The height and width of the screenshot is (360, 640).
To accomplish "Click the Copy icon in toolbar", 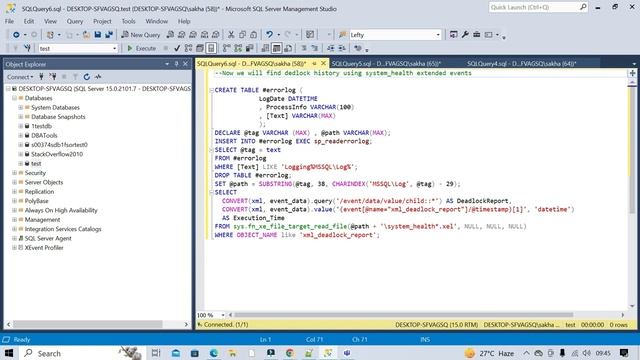I will tap(242, 35).
